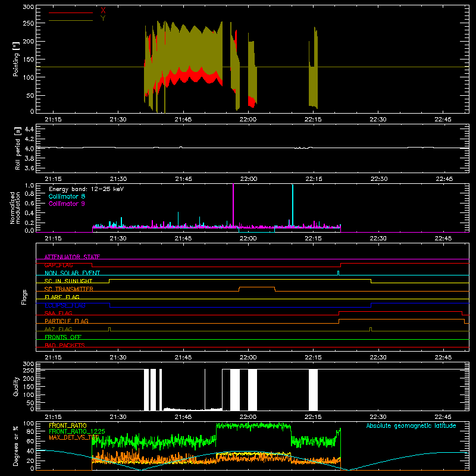Click the olive Y legend line
This screenshot has width=476, height=476.
(x=71, y=21)
